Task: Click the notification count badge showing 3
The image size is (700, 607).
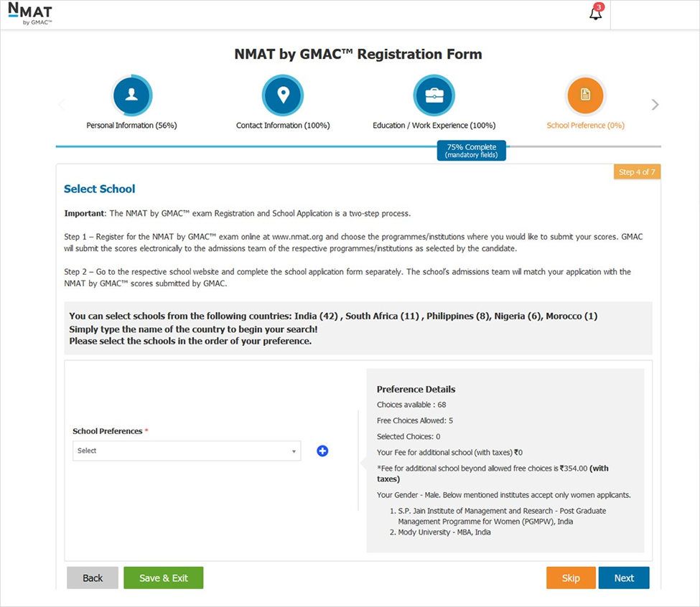Action: pos(599,7)
